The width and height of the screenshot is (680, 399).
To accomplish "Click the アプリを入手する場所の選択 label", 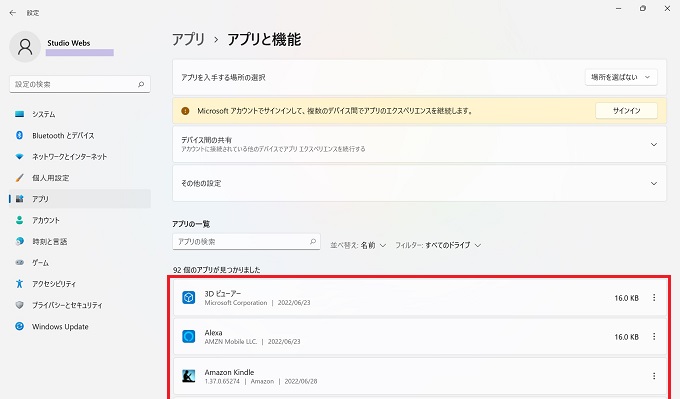I will coord(223,78).
